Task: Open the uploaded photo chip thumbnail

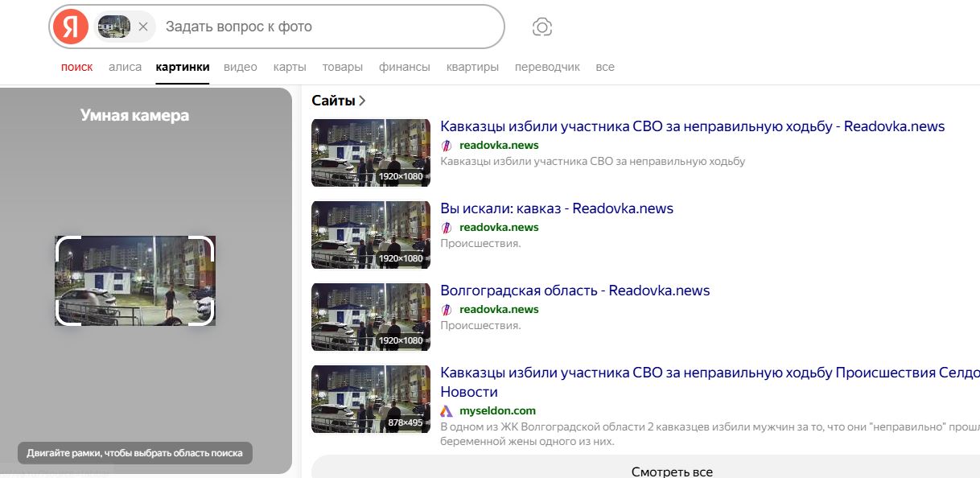Action: click(x=114, y=27)
